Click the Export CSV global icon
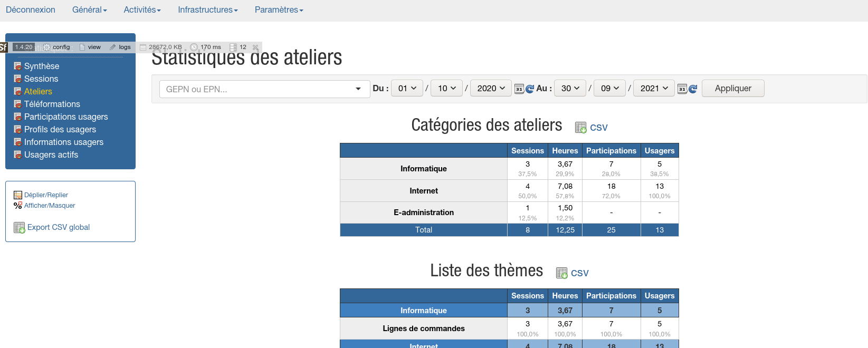The image size is (868, 348). click(x=20, y=228)
